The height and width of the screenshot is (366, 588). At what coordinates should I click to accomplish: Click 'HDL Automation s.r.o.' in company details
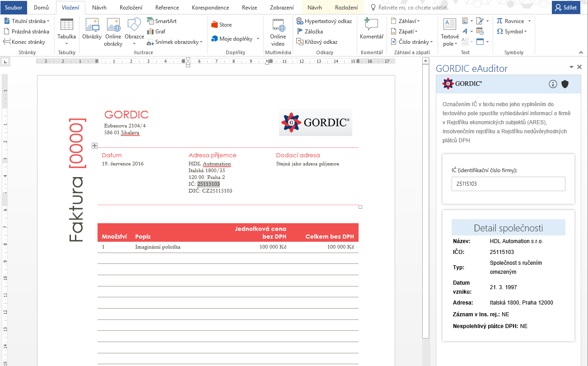[x=517, y=241]
